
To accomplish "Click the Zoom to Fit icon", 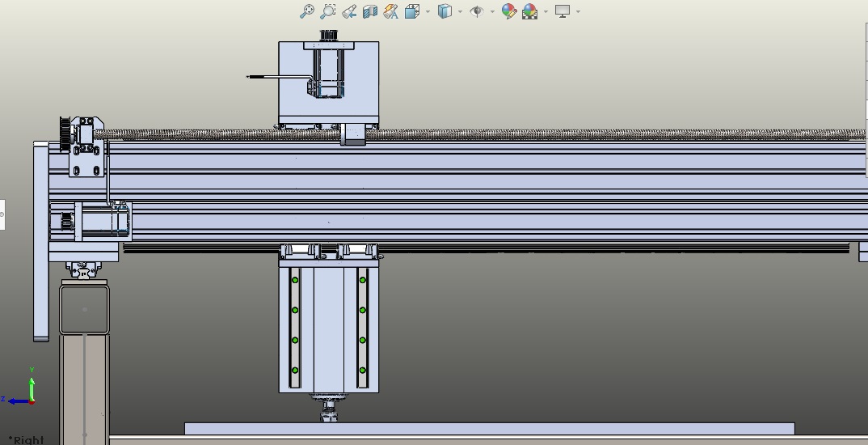I will coord(307,11).
